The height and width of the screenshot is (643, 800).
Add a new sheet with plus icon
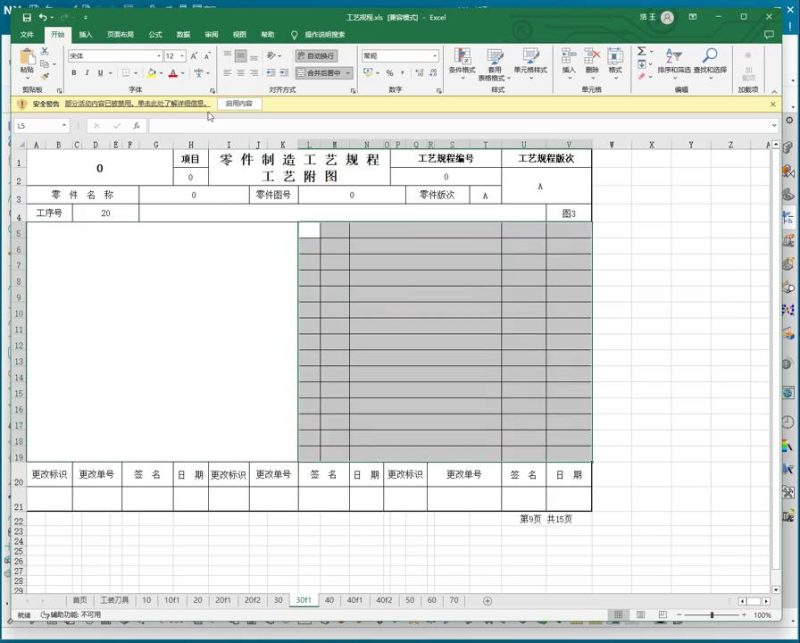(x=487, y=601)
